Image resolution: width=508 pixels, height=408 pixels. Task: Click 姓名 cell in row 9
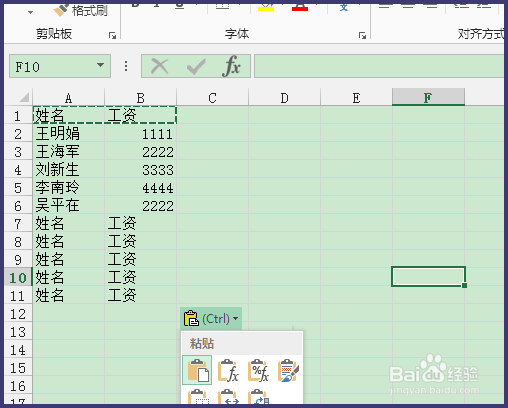pos(69,259)
